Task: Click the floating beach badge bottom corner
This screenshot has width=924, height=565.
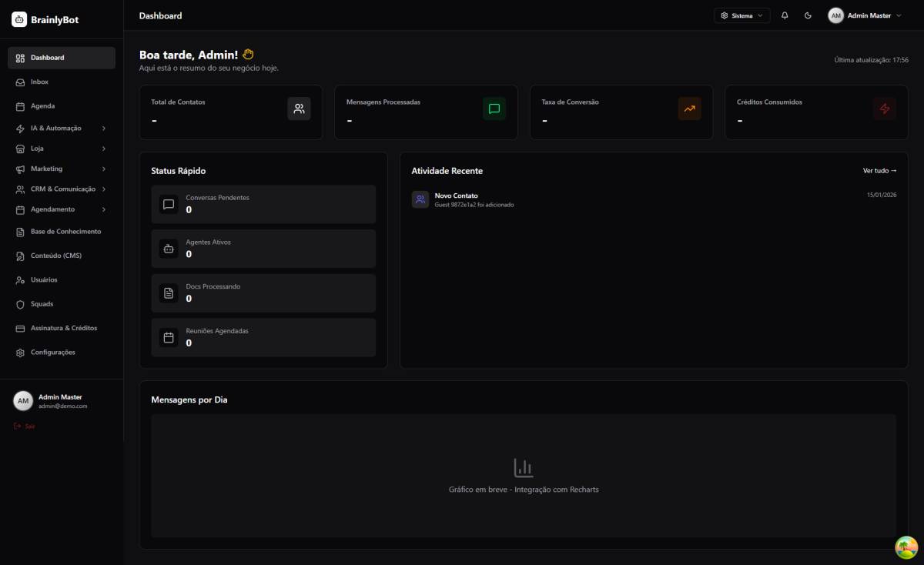Action: pyautogui.click(x=906, y=547)
